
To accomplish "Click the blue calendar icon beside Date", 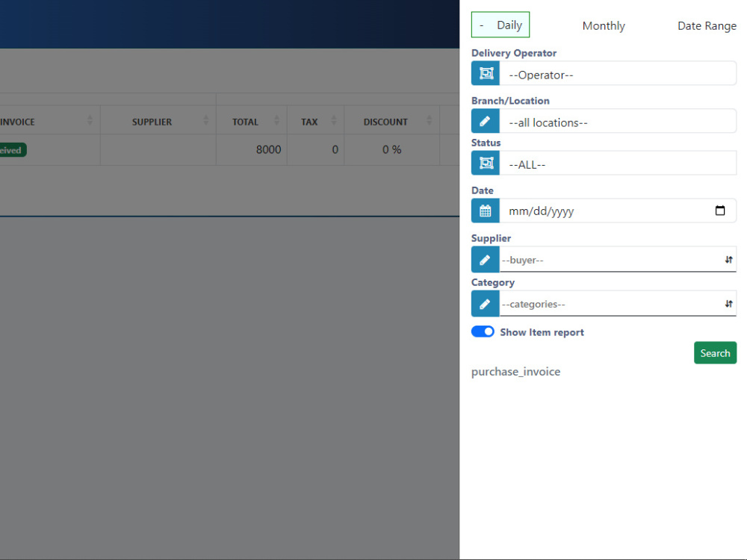I will pos(486,211).
